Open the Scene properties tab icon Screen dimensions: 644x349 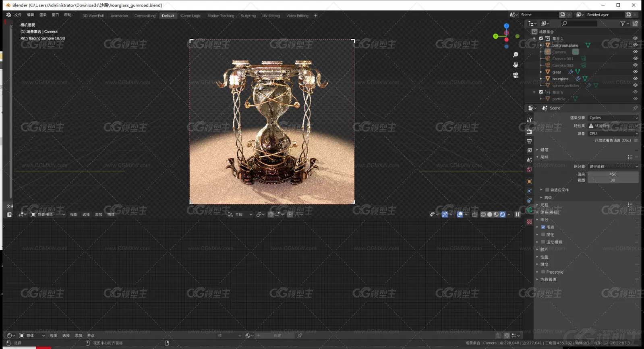tap(529, 160)
